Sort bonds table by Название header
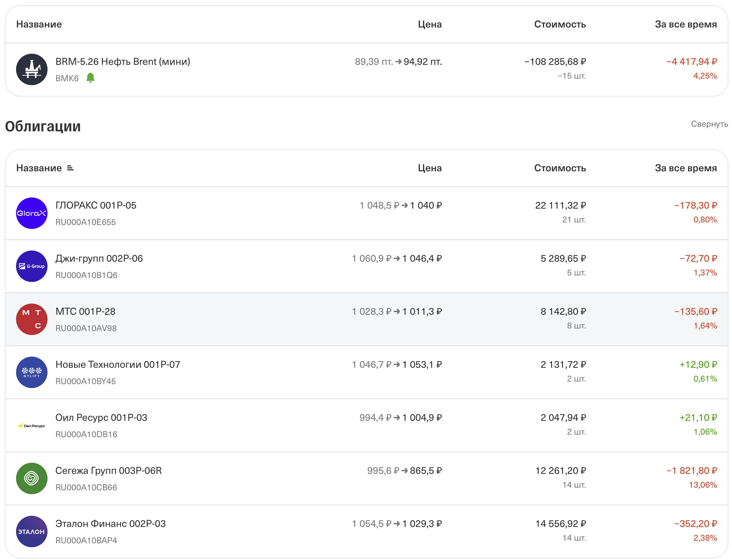732x560 pixels. (x=39, y=168)
